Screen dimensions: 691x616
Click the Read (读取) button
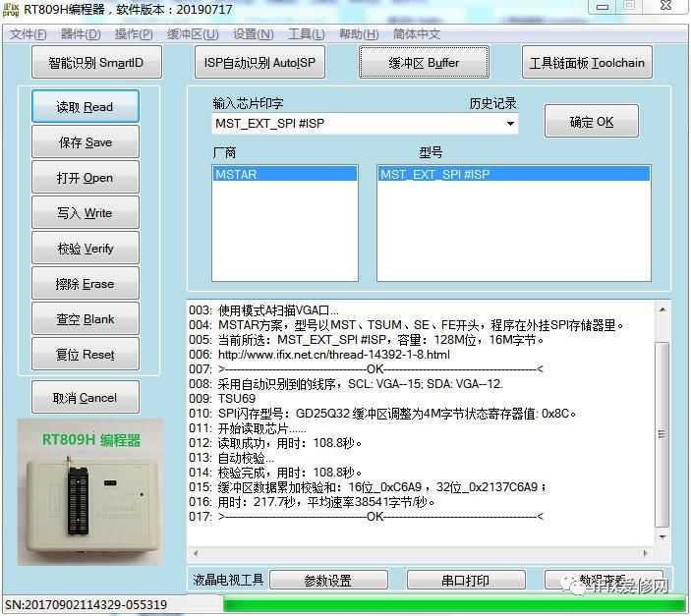pyautogui.click(x=85, y=107)
